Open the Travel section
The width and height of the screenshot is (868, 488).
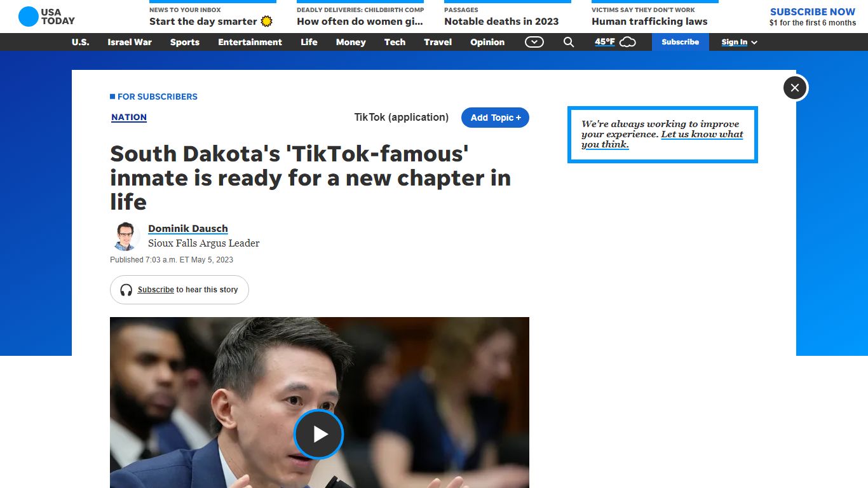(x=438, y=42)
